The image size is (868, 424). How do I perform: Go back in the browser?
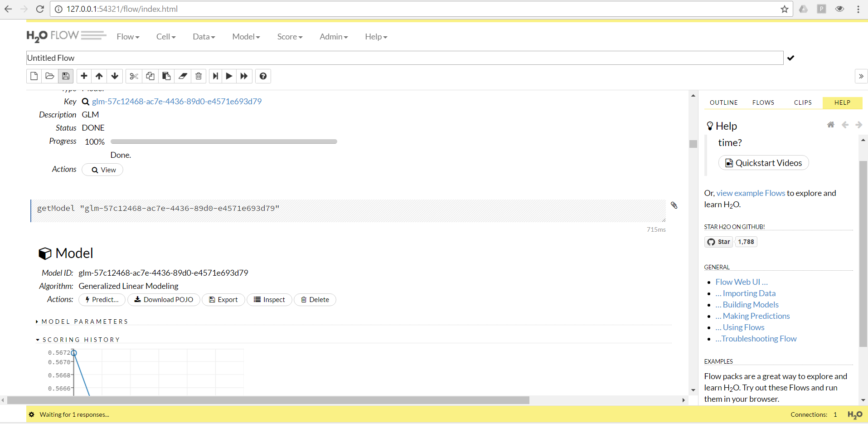click(8, 9)
